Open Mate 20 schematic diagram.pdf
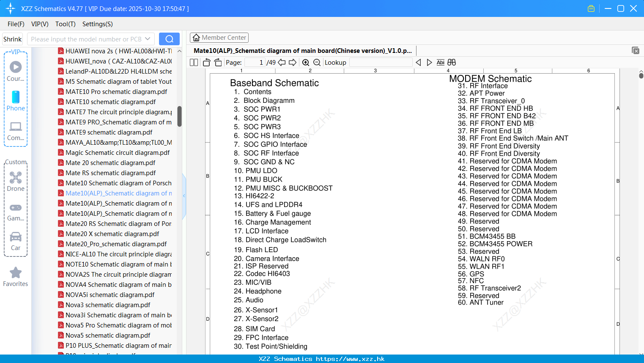The image size is (644, 363). coord(107,162)
